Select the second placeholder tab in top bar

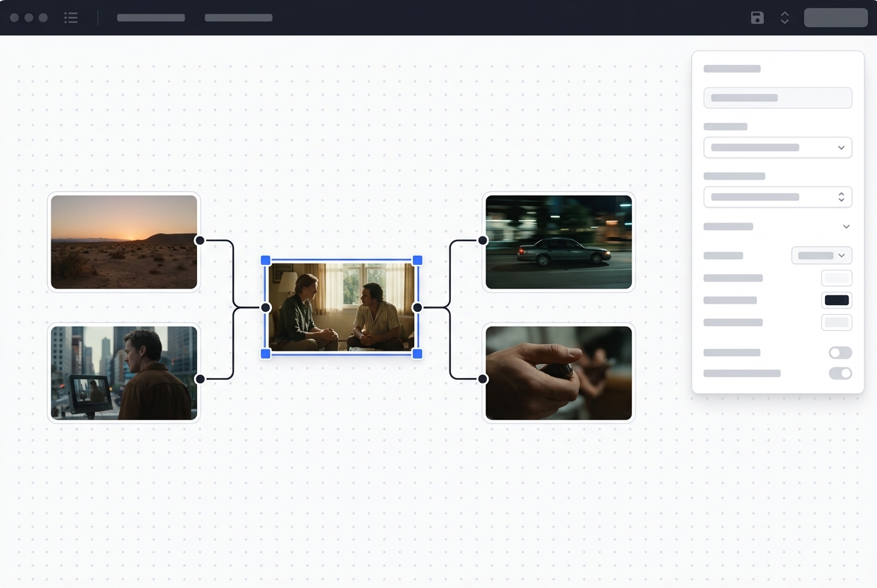238,17
